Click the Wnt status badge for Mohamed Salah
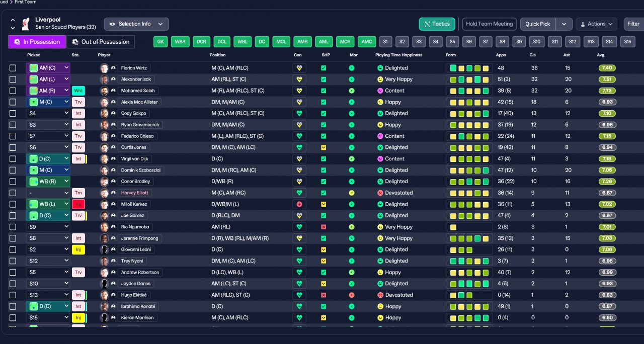 (78, 91)
